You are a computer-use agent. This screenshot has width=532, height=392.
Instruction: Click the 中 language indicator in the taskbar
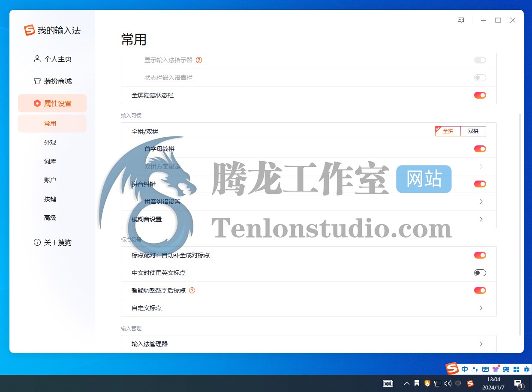coord(458,383)
